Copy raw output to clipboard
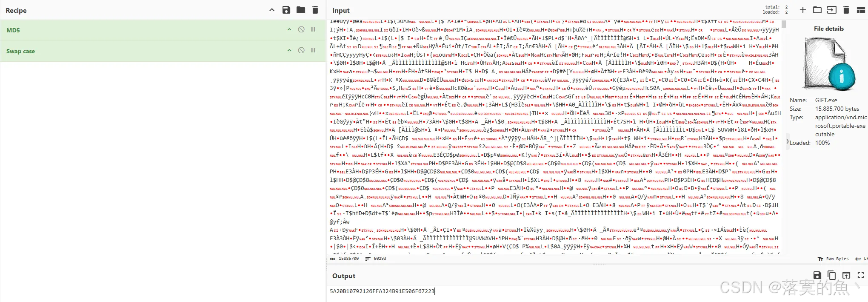The width and height of the screenshot is (868, 302). click(831, 275)
